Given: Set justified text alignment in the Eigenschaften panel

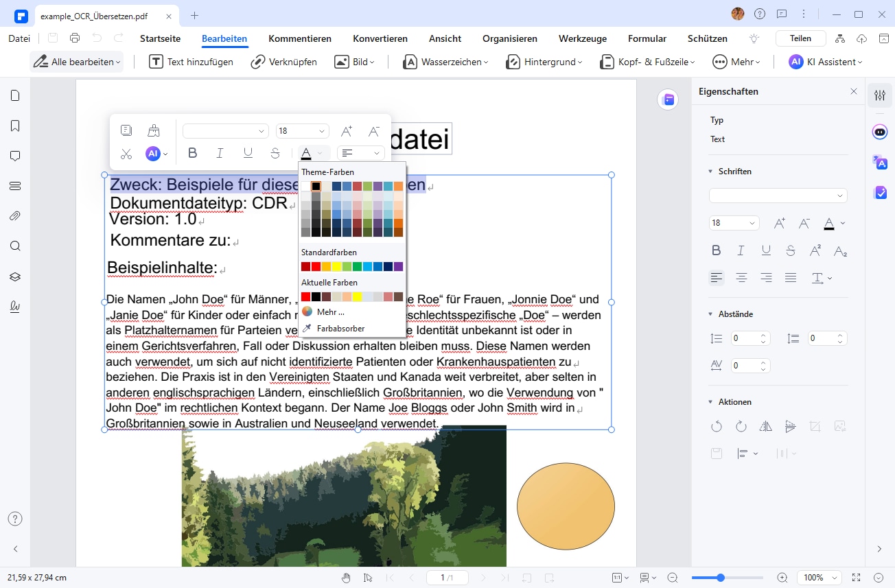Looking at the screenshot, I should coord(791,278).
